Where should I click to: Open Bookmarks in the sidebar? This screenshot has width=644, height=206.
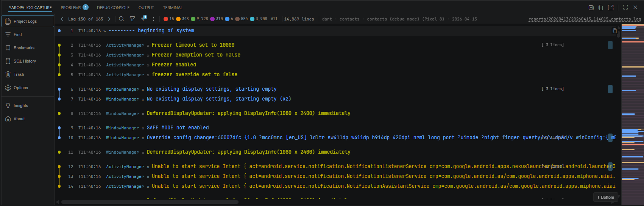coord(28,48)
